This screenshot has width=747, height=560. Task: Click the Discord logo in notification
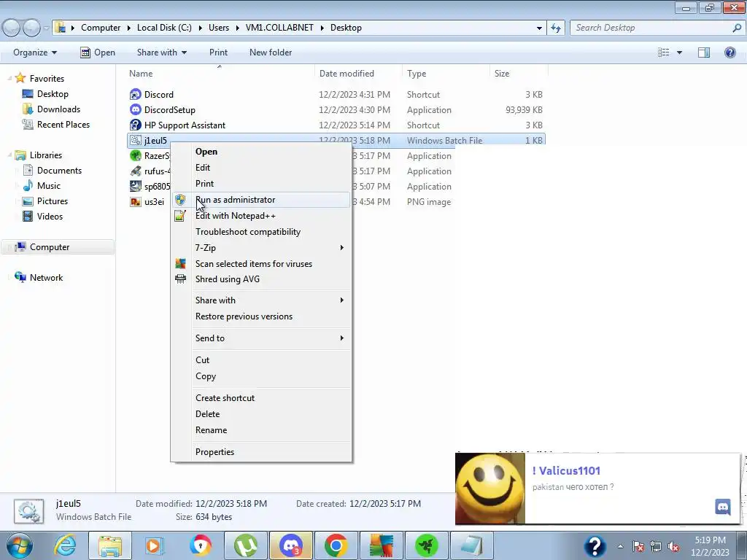[x=723, y=507]
